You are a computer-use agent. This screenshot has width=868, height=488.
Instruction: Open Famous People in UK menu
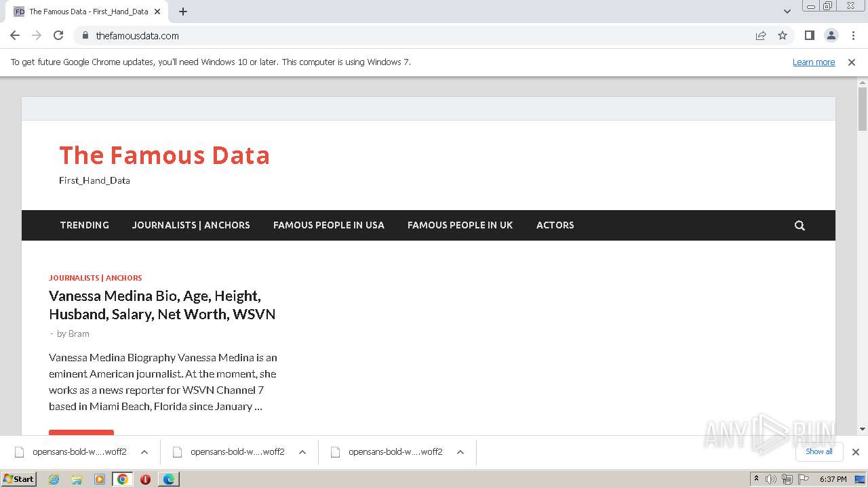pyautogui.click(x=460, y=225)
